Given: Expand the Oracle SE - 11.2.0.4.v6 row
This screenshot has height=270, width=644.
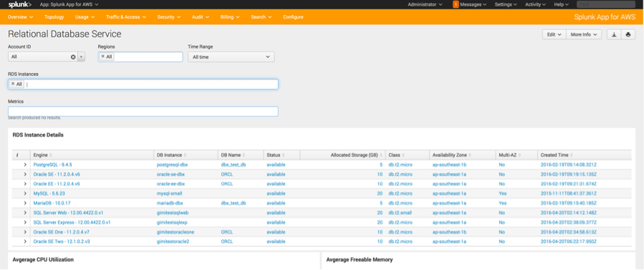Looking at the screenshot, I should point(25,175).
